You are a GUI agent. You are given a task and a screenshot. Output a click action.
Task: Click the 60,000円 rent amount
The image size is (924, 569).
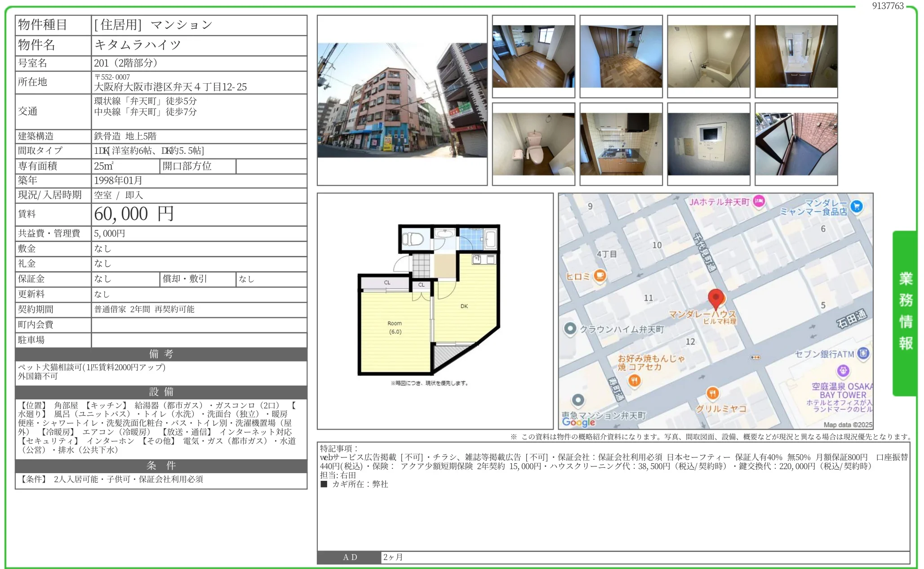tap(134, 214)
